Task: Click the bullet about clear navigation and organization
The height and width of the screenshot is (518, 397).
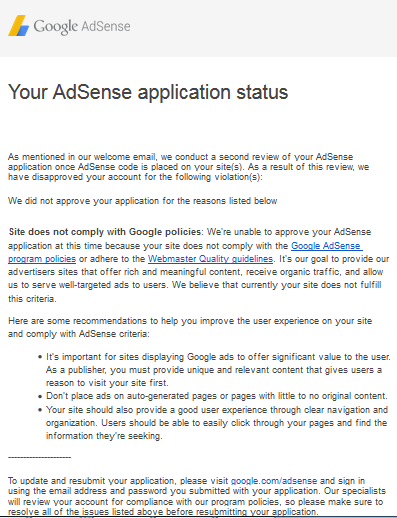Action: (217, 423)
